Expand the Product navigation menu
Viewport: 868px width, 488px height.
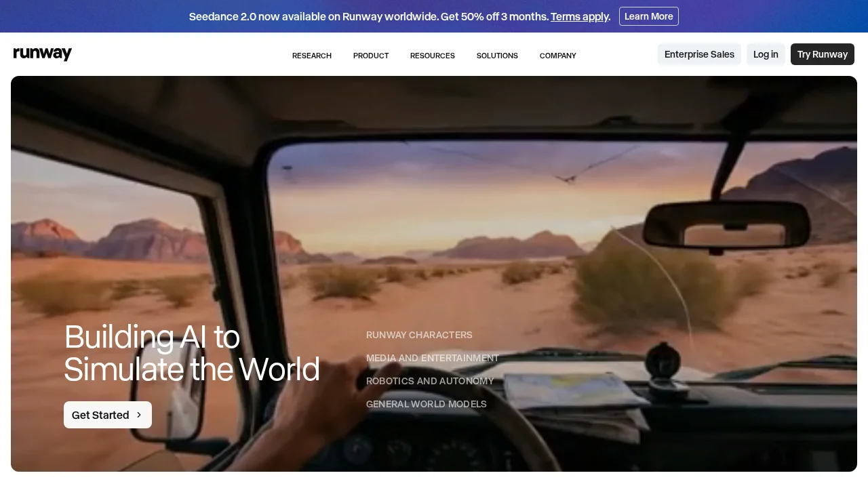click(371, 56)
